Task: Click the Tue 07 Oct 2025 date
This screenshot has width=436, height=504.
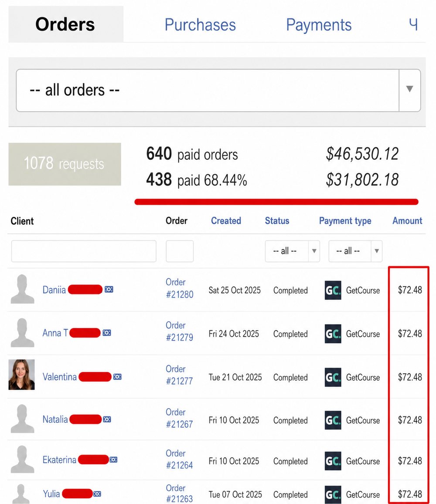Action: click(235, 494)
